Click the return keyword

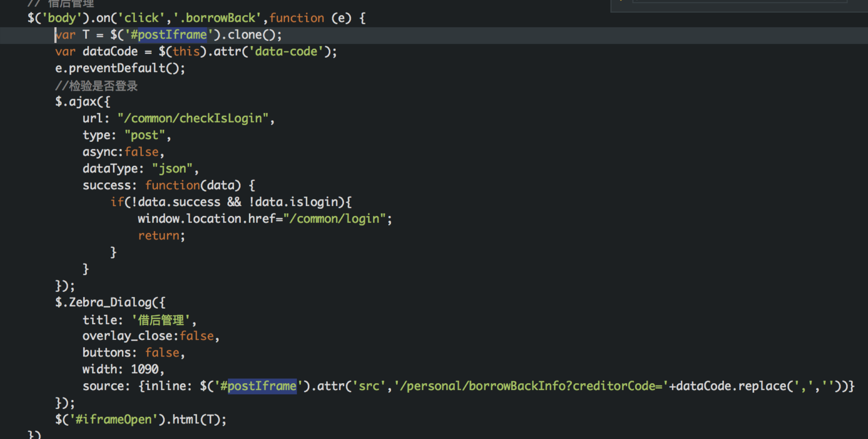[x=158, y=236]
